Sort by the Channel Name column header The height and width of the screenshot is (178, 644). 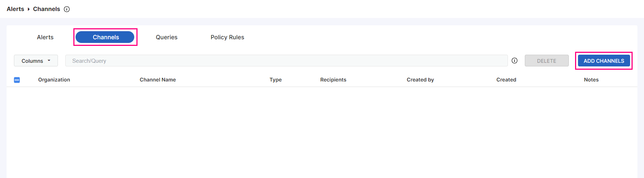point(158,80)
